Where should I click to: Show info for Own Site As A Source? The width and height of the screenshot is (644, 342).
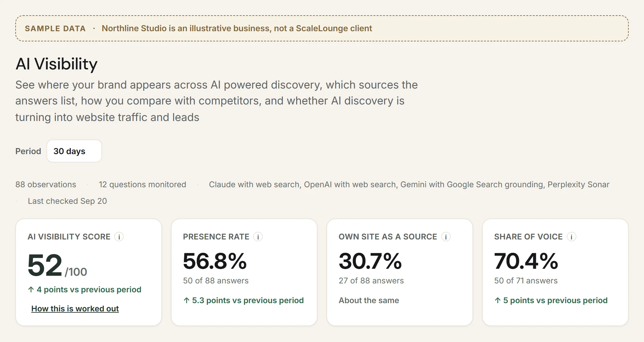click(446, 237)
